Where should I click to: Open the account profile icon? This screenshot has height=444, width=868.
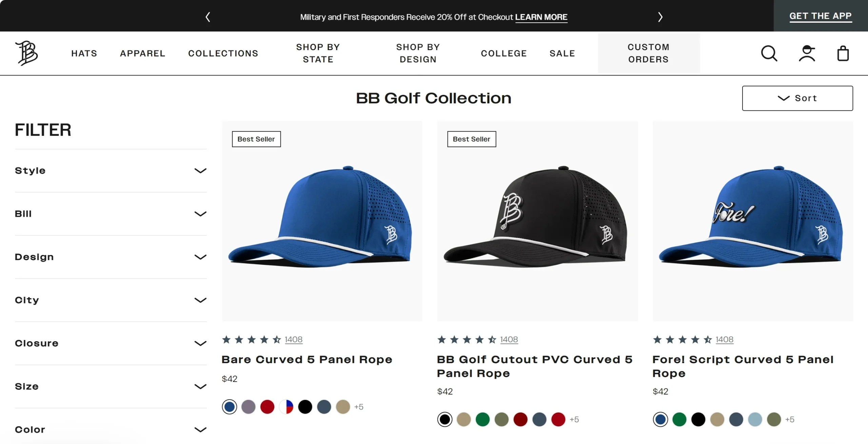(x=807, y=54)
